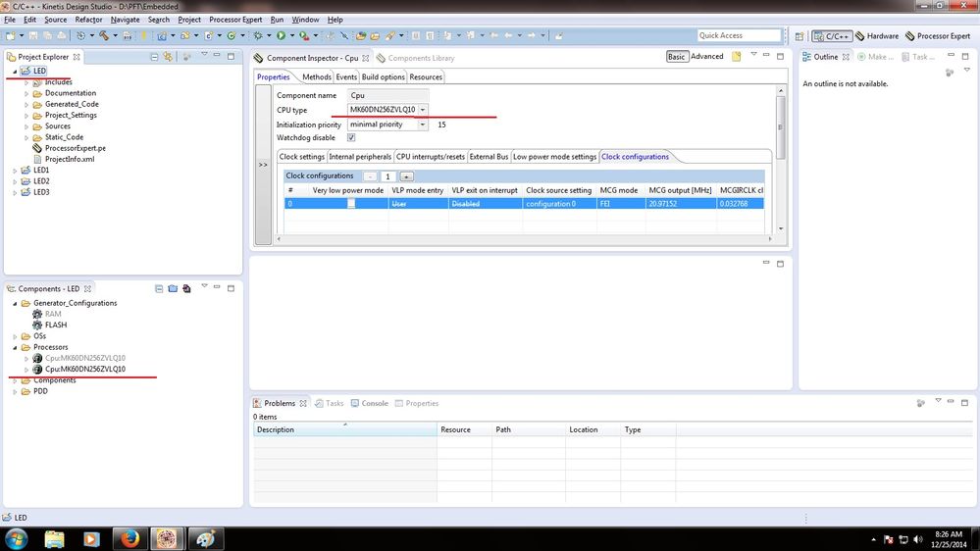Switch to Components Library tab
Image resolution: width=980 pixels, height=551 pixels.
click(416, 58)
